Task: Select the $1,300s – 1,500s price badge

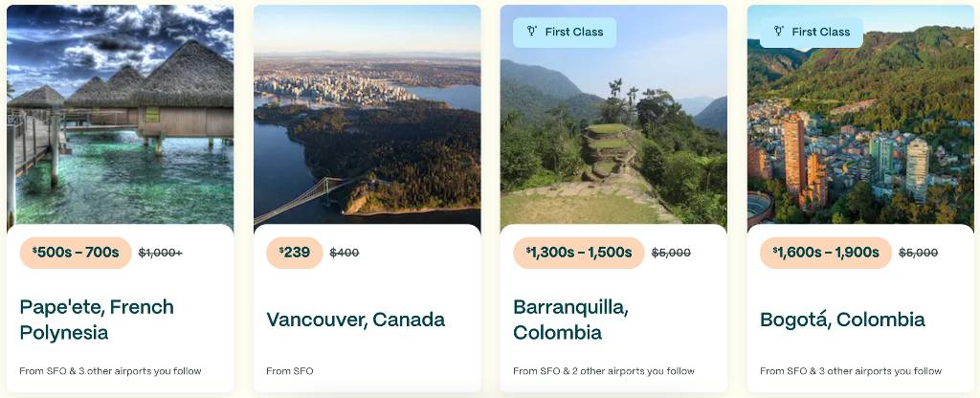Action: click(579, 253)
